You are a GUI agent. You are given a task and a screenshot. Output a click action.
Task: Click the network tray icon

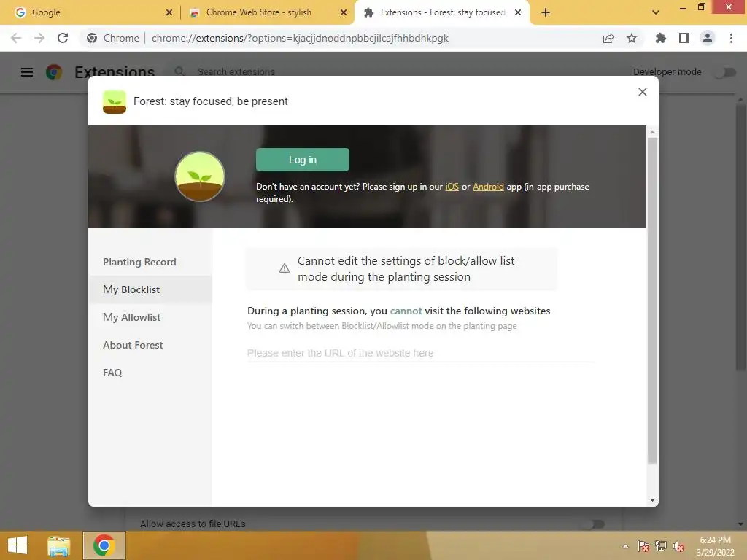pos(661,546)
